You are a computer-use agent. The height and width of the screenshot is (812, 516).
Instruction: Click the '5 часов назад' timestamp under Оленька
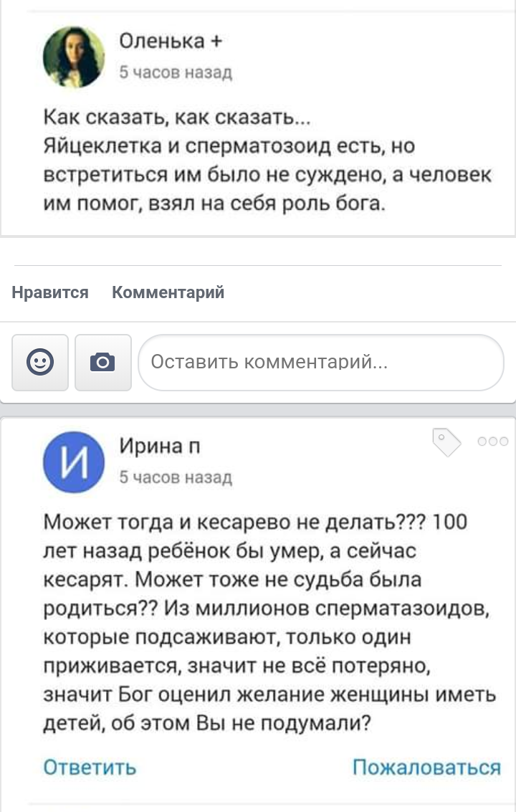point(176,72)
